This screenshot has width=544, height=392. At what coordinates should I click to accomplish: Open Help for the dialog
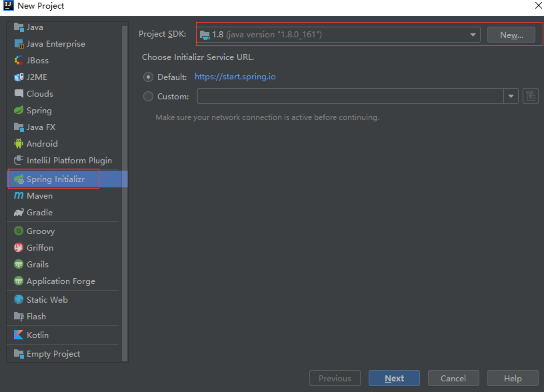513,378
